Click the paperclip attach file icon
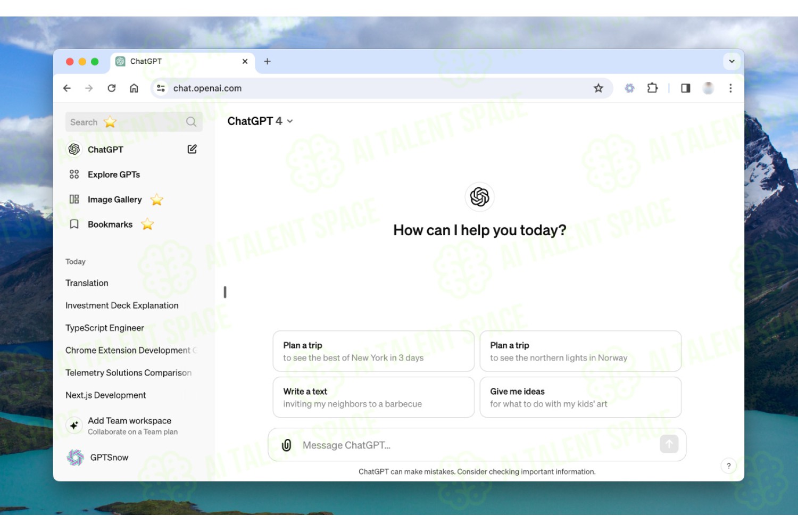This screenshot has height=532, width=798. coord(286,445)
